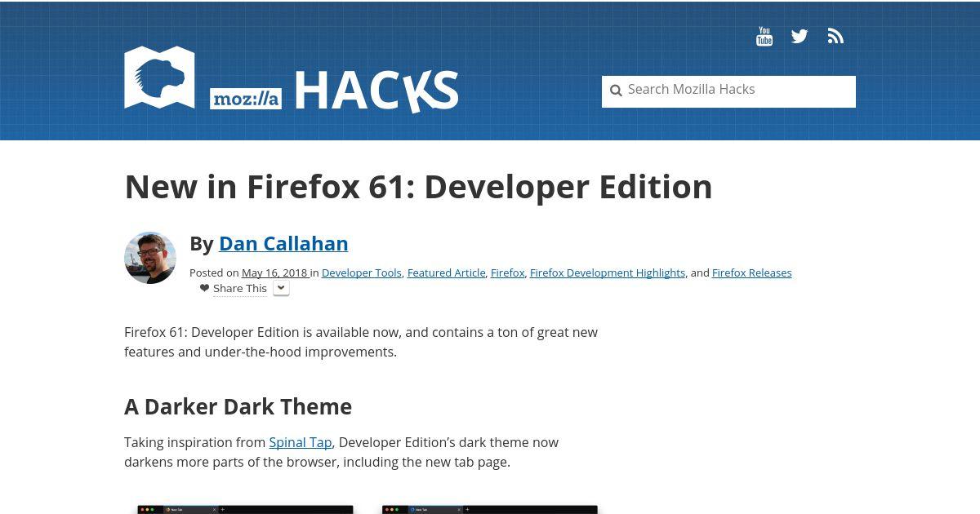This screenshot has width=980, height=514.
Task: Open the May 16, 2018 date link
Action: click(x=274, y=273)
